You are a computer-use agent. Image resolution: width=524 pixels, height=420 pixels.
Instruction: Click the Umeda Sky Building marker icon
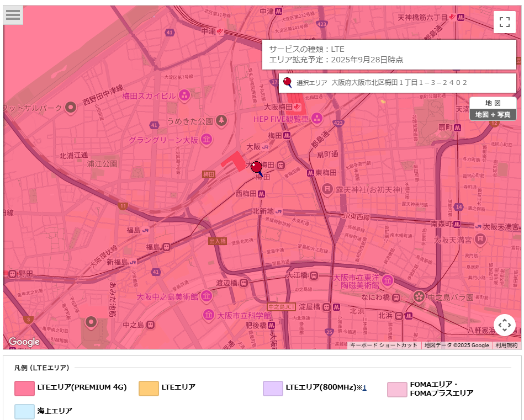pyautogui.click(x=184, y=95)
